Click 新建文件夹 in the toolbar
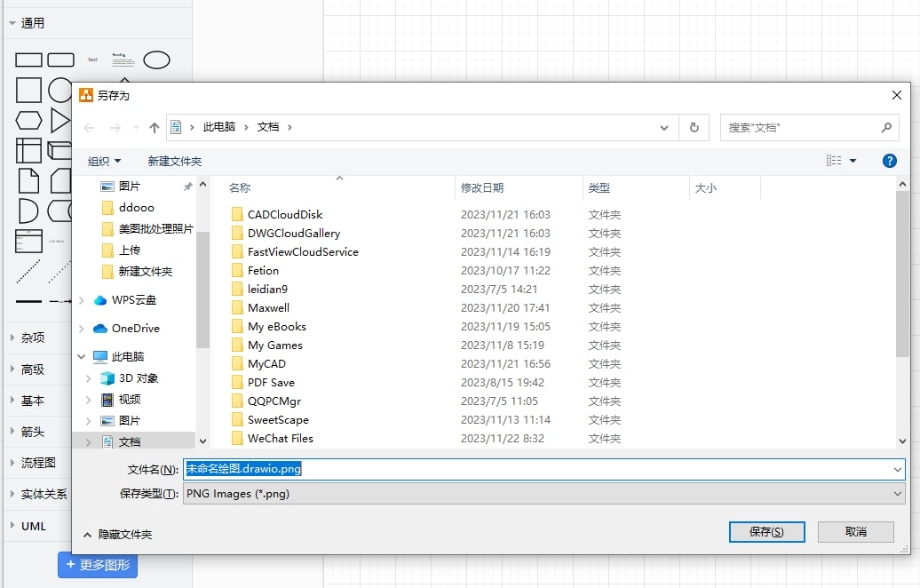 175,161
